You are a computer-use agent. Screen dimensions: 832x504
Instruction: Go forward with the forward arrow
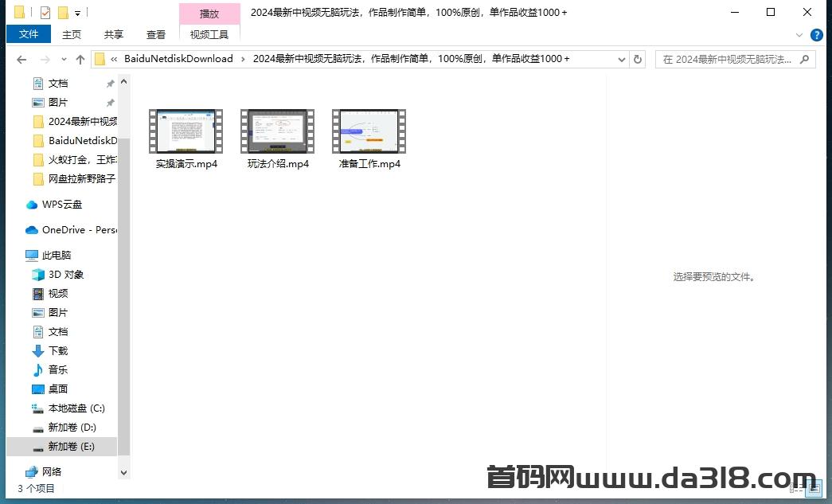(45, 60)
